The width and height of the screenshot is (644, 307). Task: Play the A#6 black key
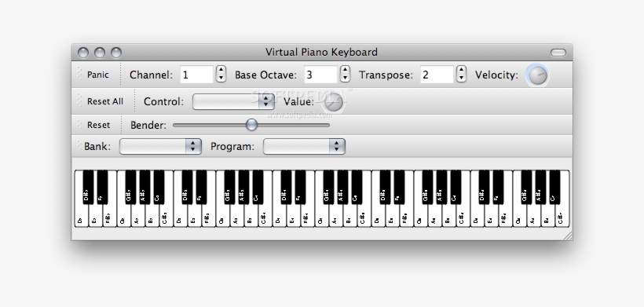pyautogui.click(x=540, y=187)
